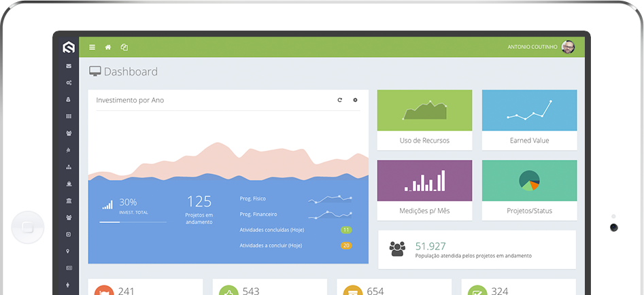Click Atividades a concluir (Hoje) text
Image resolution: width=644 pixels, height=295 pixels.
[x=271, y=245]
